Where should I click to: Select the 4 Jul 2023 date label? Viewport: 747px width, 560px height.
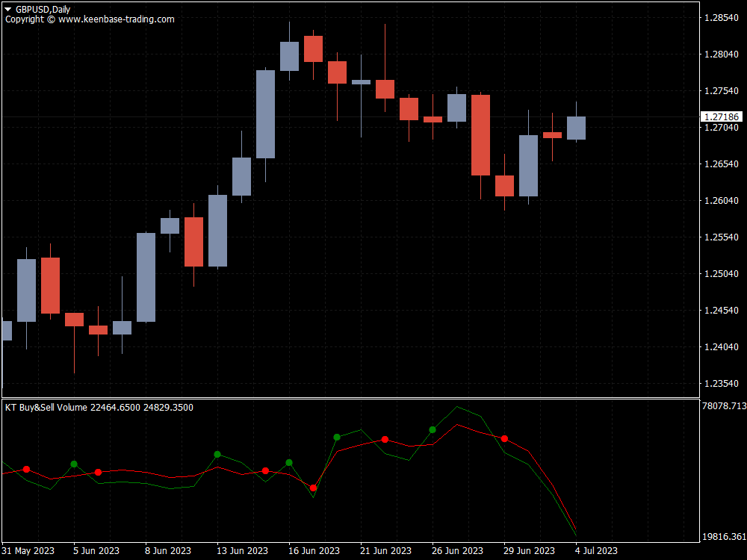point(598,550)
